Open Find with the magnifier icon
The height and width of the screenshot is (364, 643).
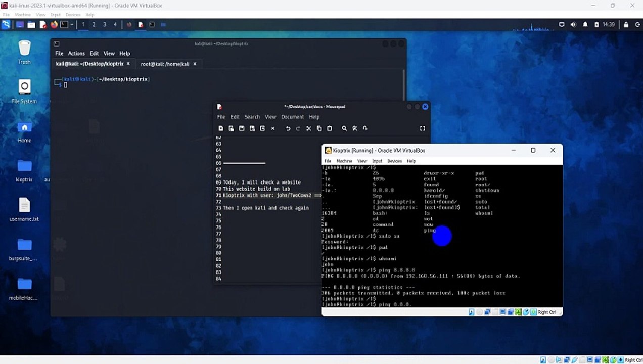[344, 128]
